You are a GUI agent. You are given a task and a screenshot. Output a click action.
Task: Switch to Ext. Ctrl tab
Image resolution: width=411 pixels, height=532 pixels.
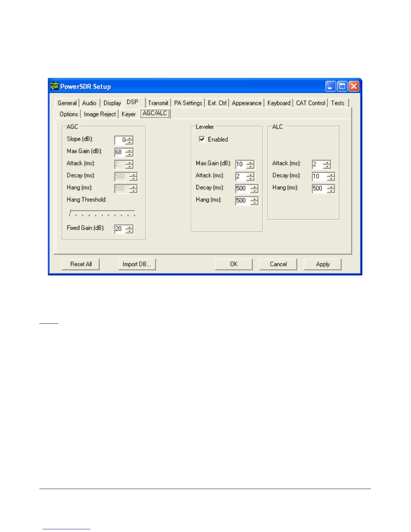point(217,103)
